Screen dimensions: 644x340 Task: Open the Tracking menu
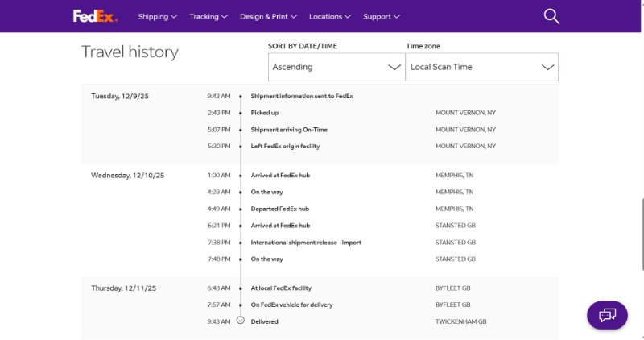(x=208, y=16)
